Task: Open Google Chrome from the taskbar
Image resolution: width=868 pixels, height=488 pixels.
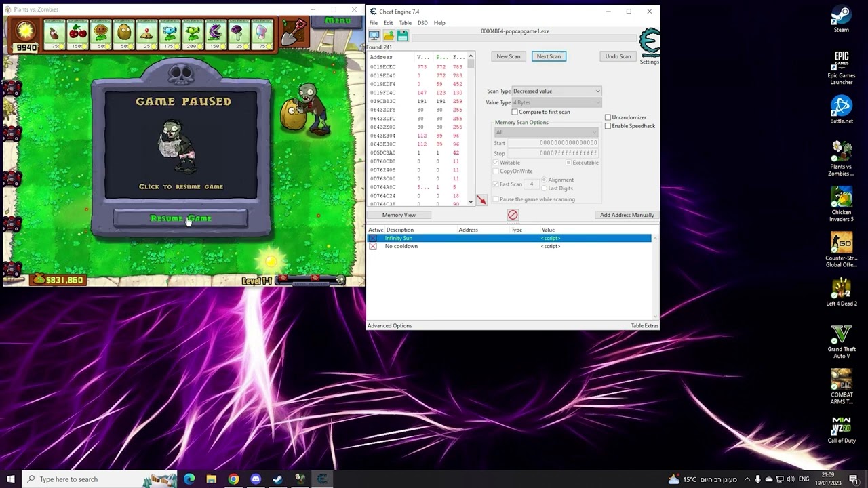Action: click(x=233, y=479)
